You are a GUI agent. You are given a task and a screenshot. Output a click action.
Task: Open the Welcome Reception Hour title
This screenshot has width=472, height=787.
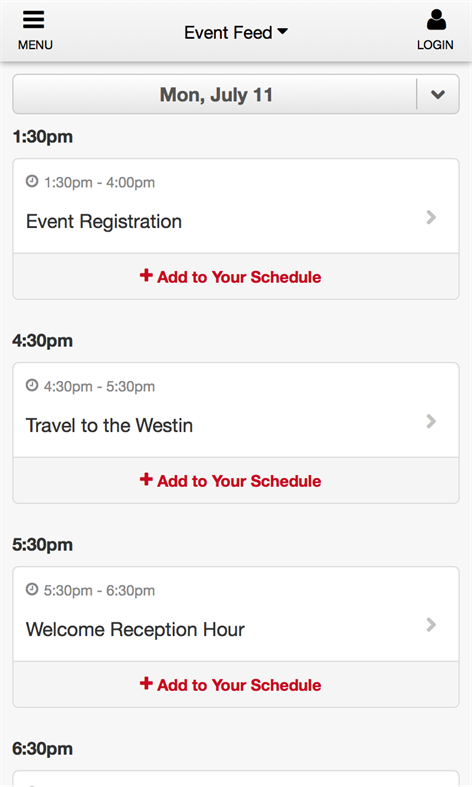click(x=135, y=629)
